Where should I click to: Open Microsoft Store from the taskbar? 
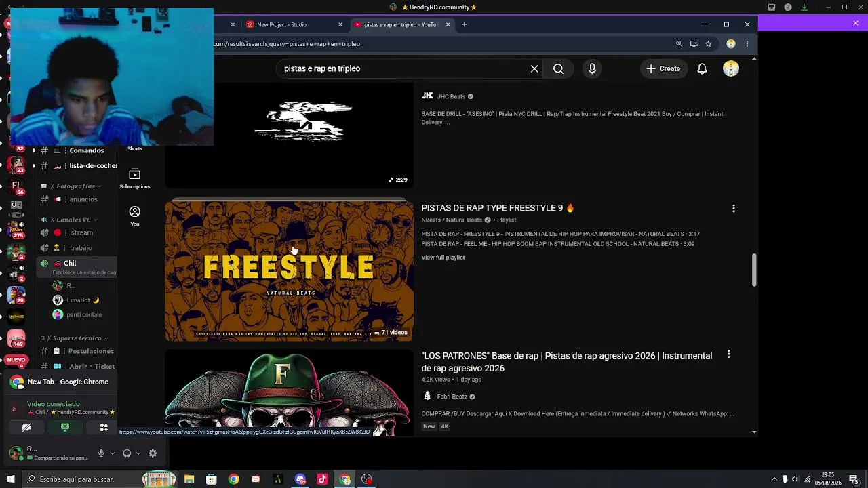click(x=212, y=479)
